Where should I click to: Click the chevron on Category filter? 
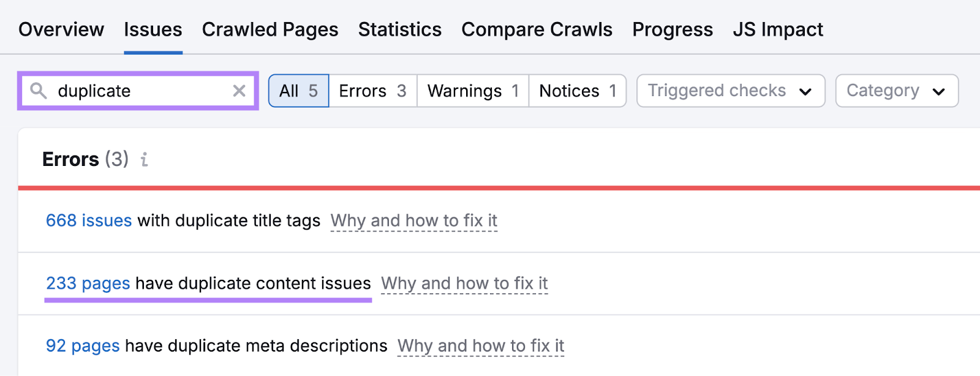click(x=938, y=91)
